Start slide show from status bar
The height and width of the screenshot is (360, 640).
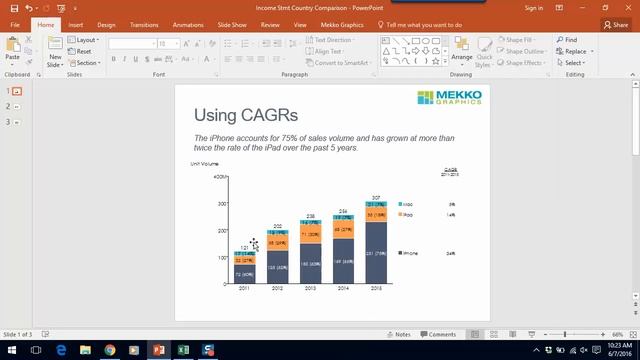(x=531, y=334)
